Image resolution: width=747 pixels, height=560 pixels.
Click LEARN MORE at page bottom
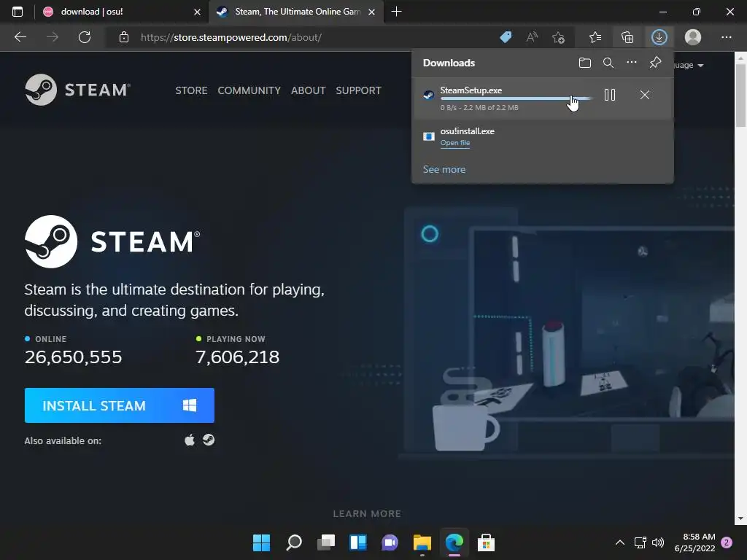pos(367,514)
